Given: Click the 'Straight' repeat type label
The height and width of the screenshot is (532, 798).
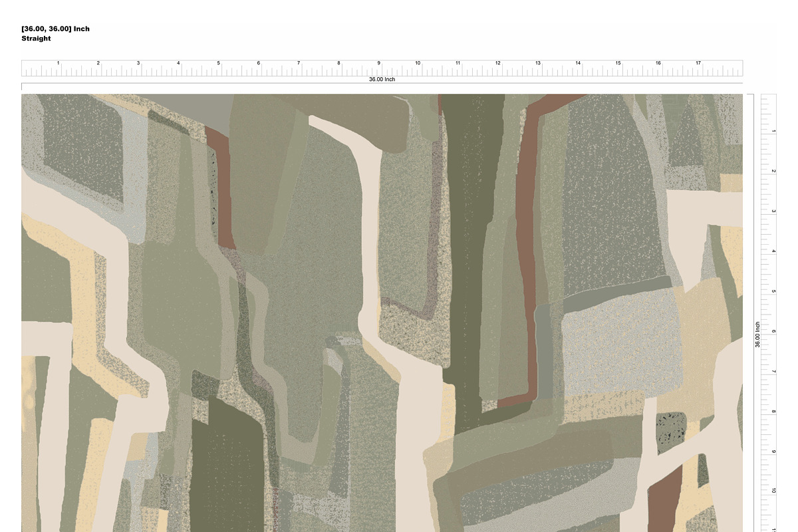Looking at the screenshot, I should click(x=36, y=39).
